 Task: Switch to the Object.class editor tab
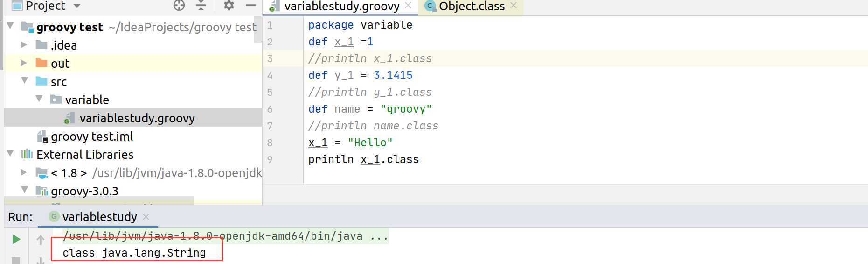click(x=471, y=7)
